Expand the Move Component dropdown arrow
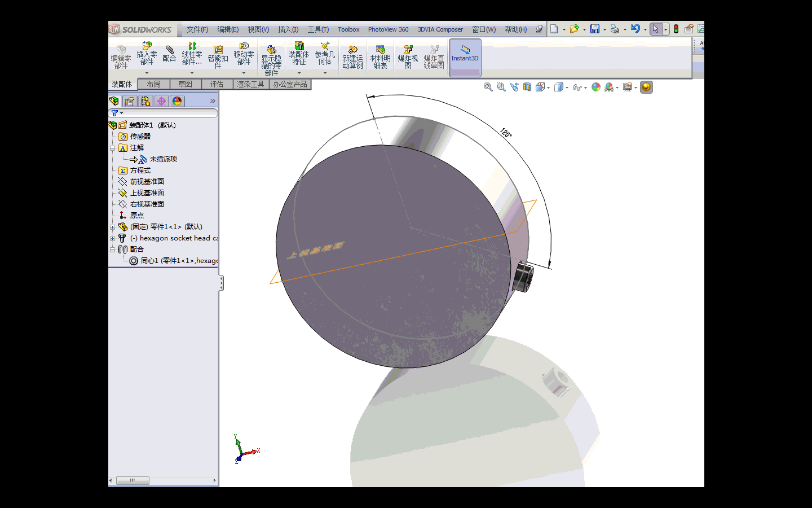Image resolution: width=812 pixels, height=508 pixels. [244, 73]
